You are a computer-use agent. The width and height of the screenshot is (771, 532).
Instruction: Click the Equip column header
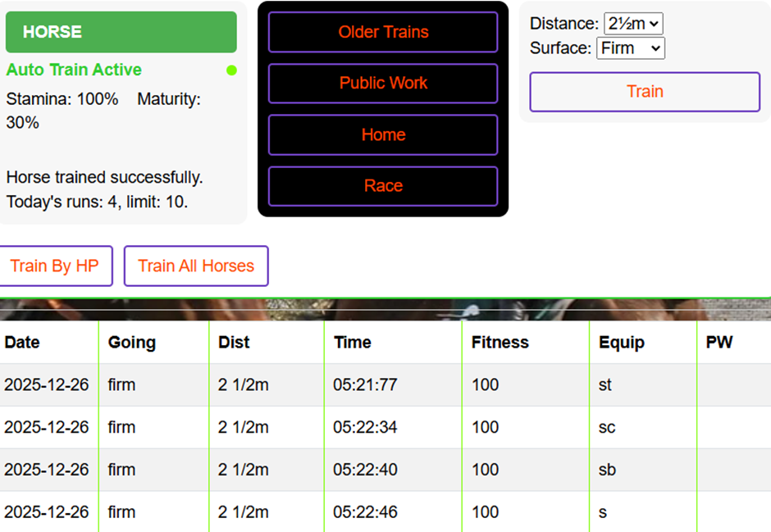[x=622, y=343]
